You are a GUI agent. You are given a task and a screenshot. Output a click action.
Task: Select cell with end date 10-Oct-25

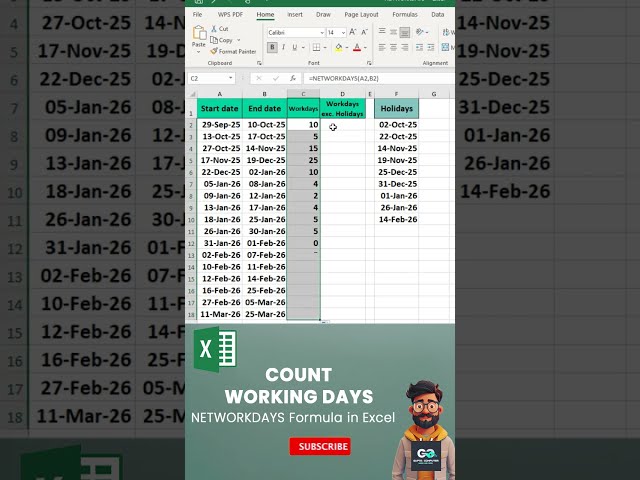click(265, 124)
